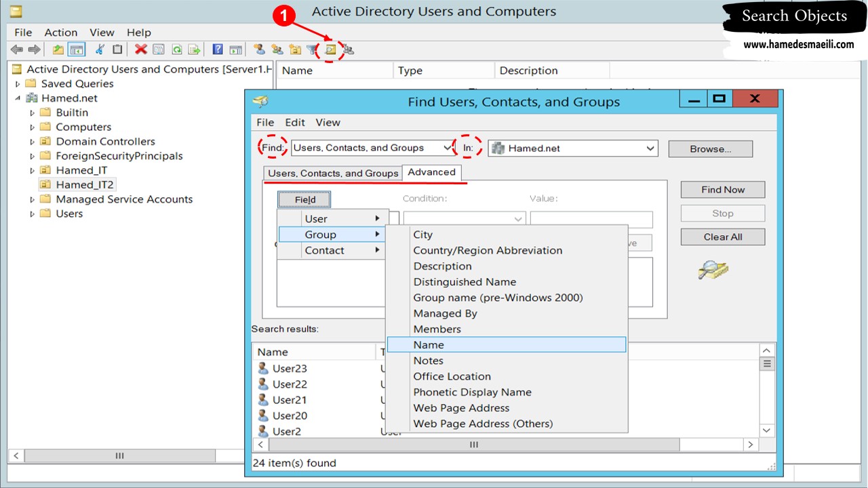Image resolution: width=868 pixels, height=488 pixels.
Task: Open the User submenu in Field menu
Action: (332, 219)
